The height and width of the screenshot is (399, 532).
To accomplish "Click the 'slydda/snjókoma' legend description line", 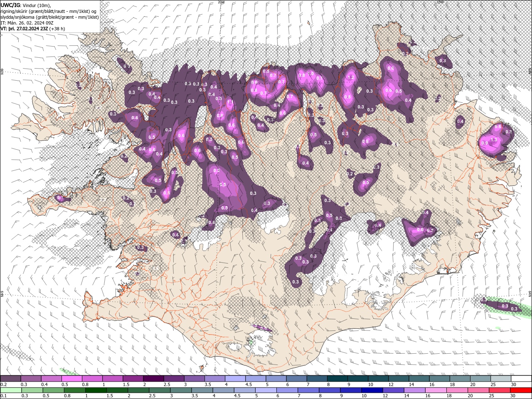I will tap(50, 17).
